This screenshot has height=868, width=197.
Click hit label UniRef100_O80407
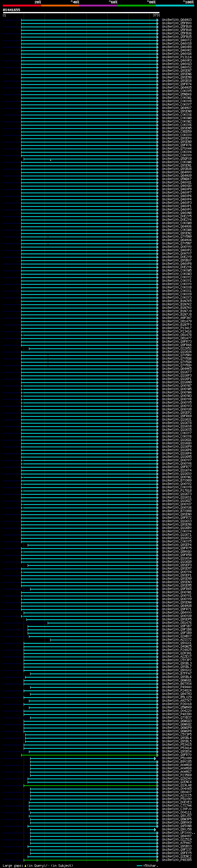click(177, 792)
